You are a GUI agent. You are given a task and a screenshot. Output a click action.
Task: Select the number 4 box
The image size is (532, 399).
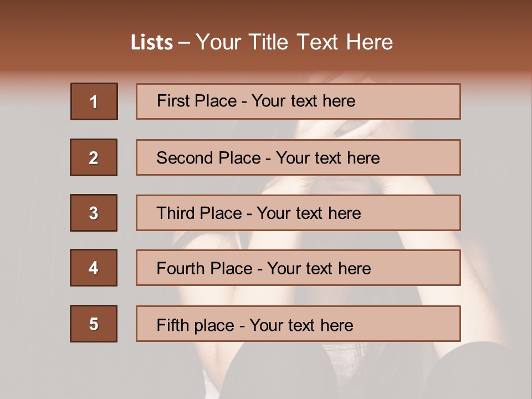coord(94,268)
